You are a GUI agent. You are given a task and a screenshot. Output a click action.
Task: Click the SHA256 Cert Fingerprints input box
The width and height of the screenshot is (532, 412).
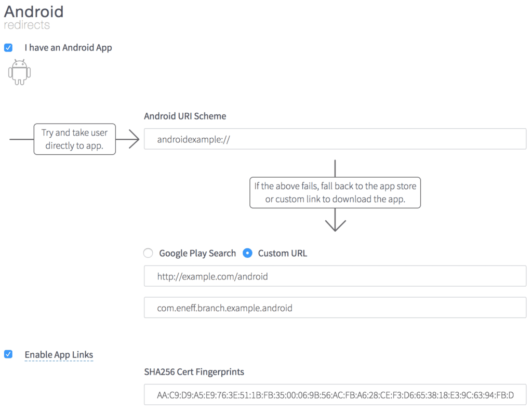(x=335, y=394)
